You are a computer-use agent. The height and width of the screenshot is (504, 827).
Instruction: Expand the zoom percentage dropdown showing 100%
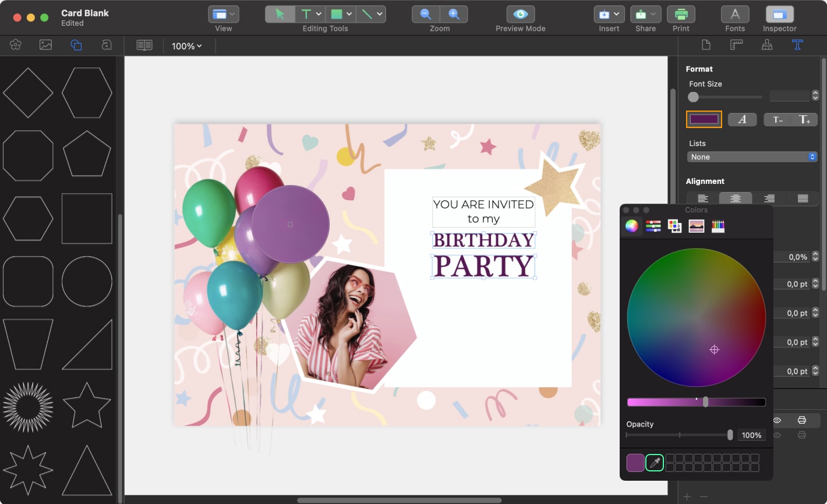click(x=186, y=46)
